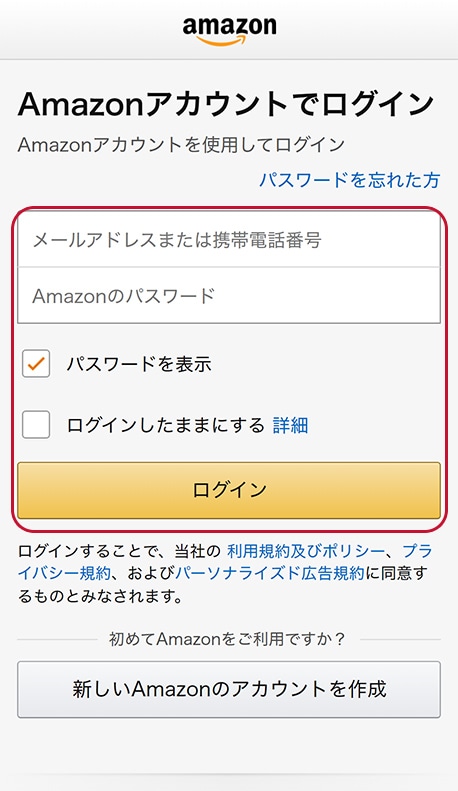Focus the Amazonのパスワード field
The width and height of the screenshot is (458, 791).
(229, 295)
